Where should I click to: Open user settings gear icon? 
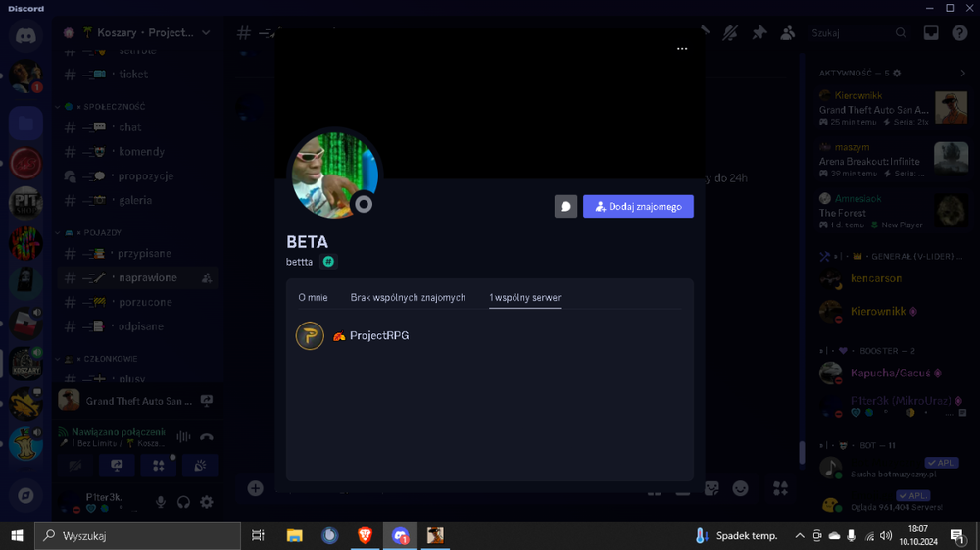[206, 502]
